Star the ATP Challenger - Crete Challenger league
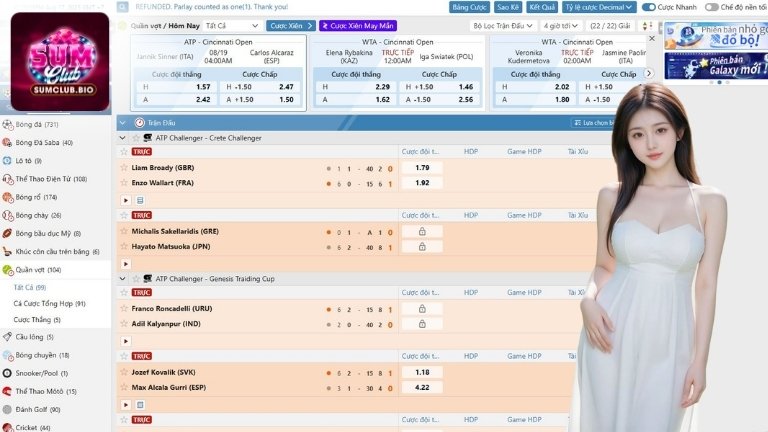The image size is (768, 432). (x=136, y=138)
